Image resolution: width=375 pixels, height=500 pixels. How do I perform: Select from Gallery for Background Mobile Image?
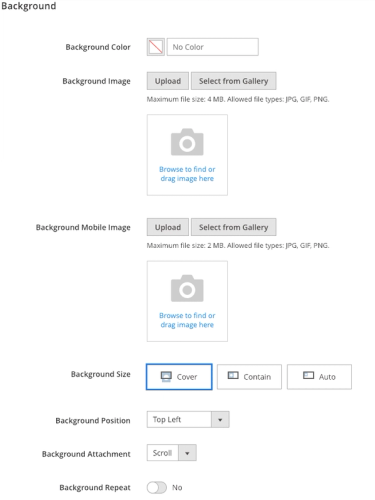[x=234, y=227]
